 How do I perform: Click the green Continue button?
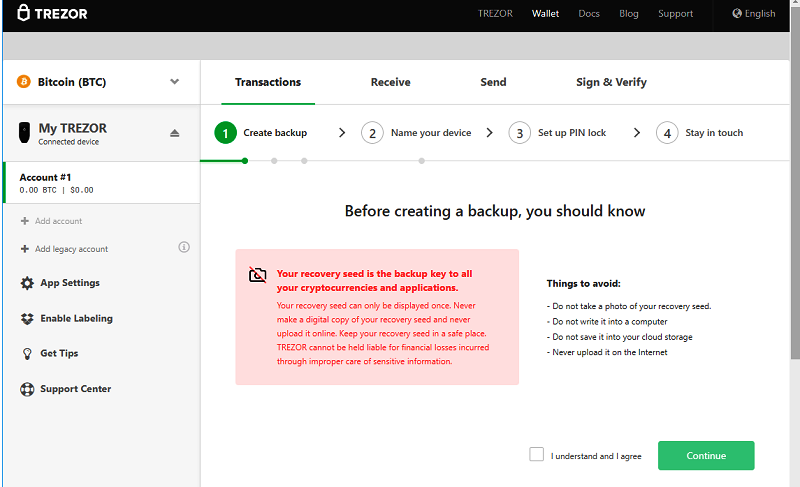point(706,455)
